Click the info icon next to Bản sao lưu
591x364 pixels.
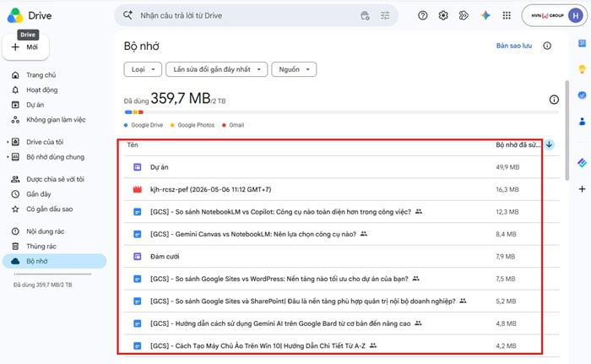547,46
